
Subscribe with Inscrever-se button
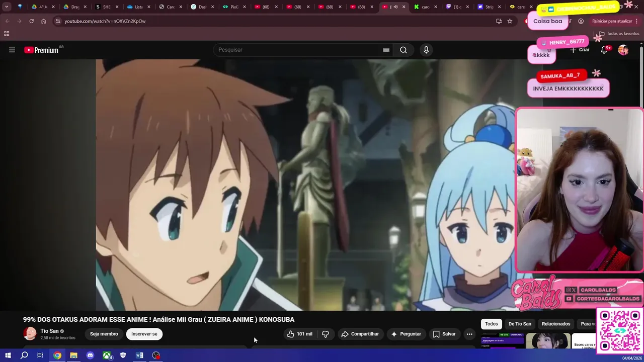pyautogui.click(x=144, y=334)
